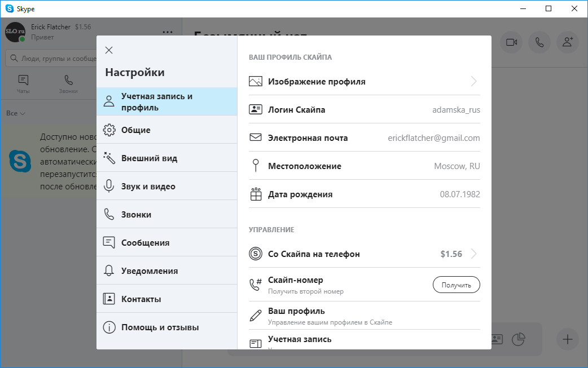Click the contact card icon in message bar
This screenshot has height=368, width=588.
(x=497, y=340)
